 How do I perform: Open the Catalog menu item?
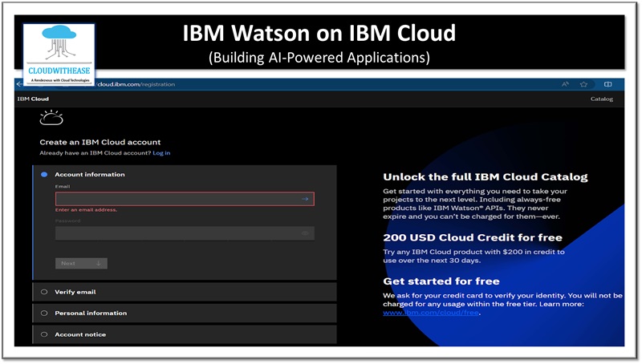tap(601, 99)
